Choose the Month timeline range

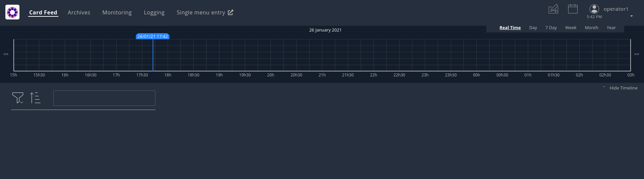tap(591, 28)
